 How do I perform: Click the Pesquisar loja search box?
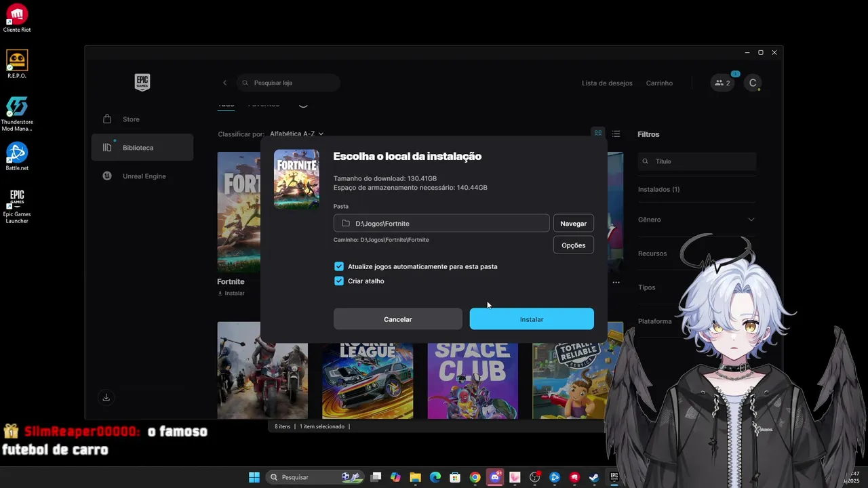point(288,83)
